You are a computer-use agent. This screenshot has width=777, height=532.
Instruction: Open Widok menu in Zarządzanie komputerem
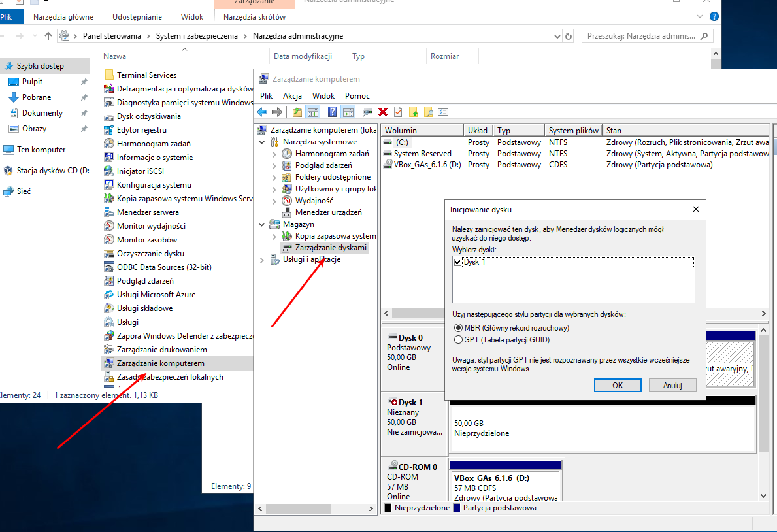(x=323, y=95)
